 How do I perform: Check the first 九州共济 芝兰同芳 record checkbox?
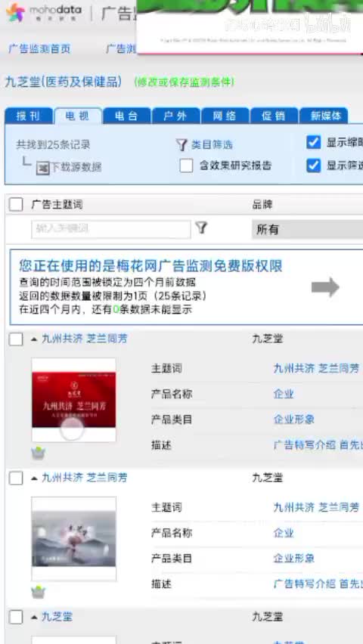(16, 339)
